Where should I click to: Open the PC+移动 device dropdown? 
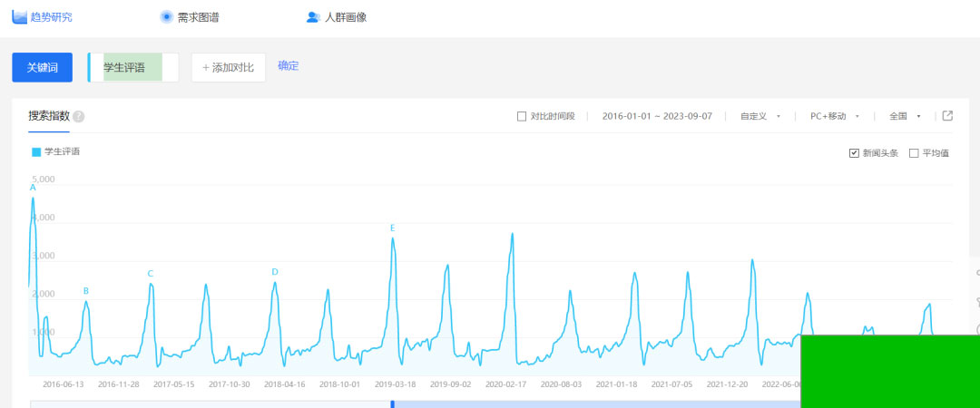(x=834, y=116)
